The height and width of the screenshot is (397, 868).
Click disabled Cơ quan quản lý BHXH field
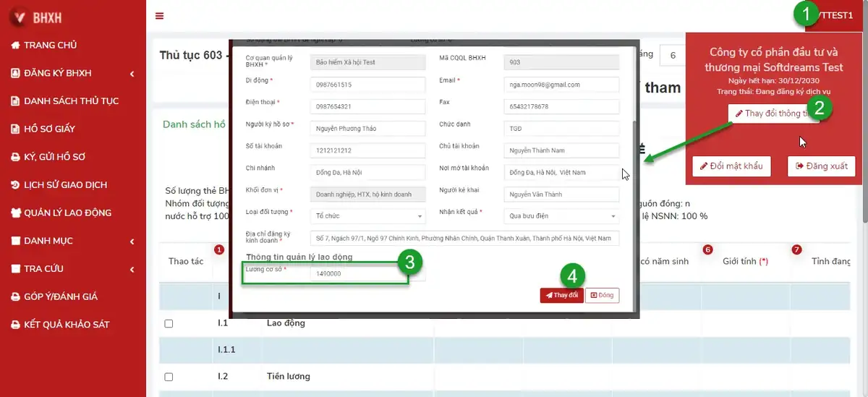point(368,62)
